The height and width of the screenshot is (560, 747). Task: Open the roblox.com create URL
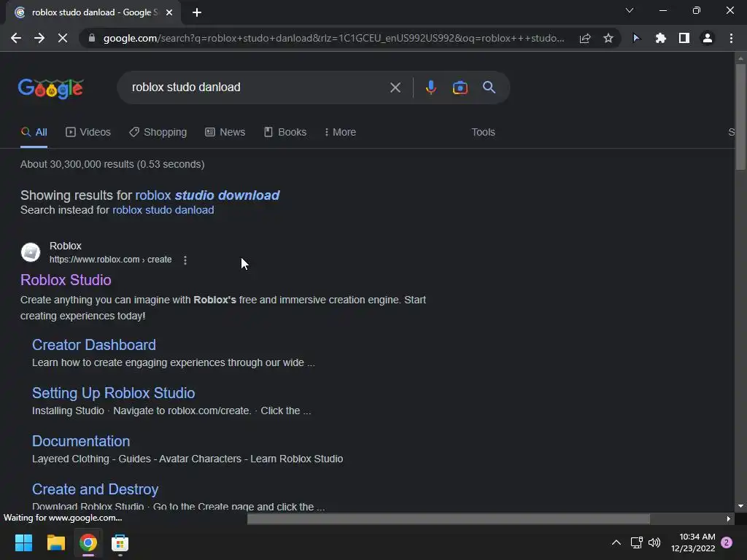click(111, 260)
